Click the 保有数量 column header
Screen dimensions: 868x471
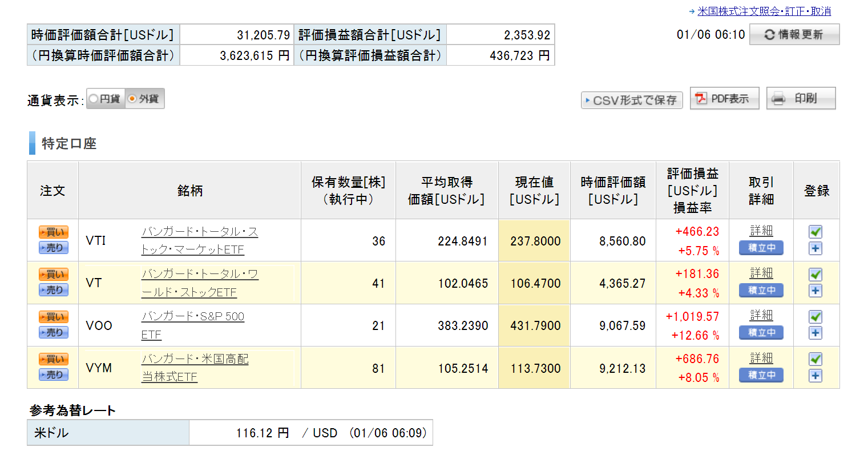tap(348, 190)
